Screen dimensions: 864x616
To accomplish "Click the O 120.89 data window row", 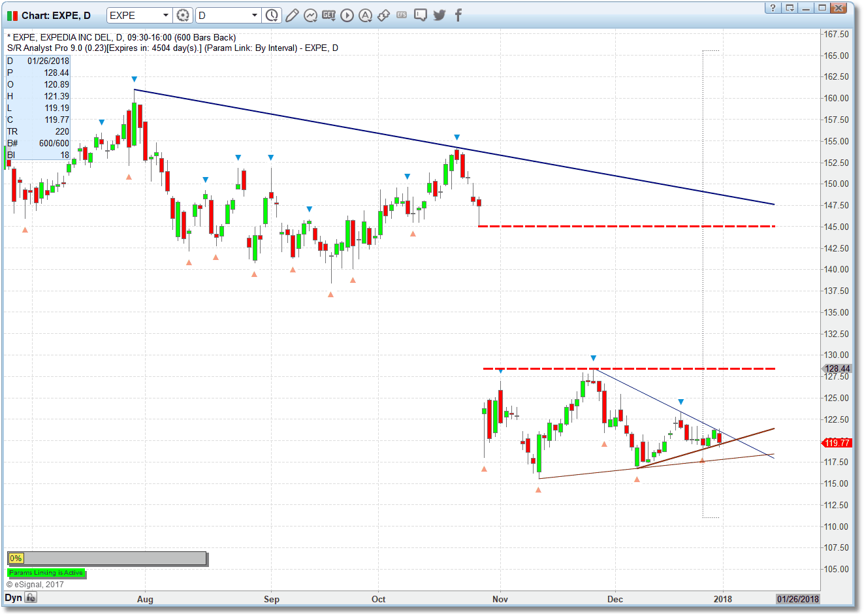I will click(x=38, y=84).
